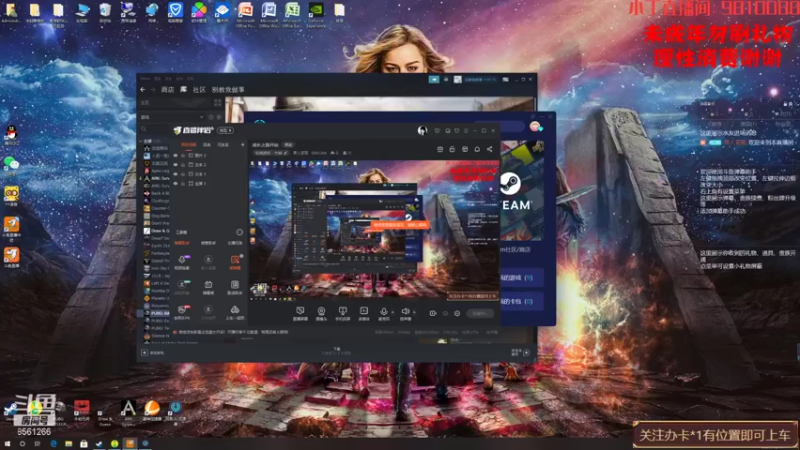Open speaker dropdown arrow
Screen dimensions: 800x450
[x=414, y=312]
